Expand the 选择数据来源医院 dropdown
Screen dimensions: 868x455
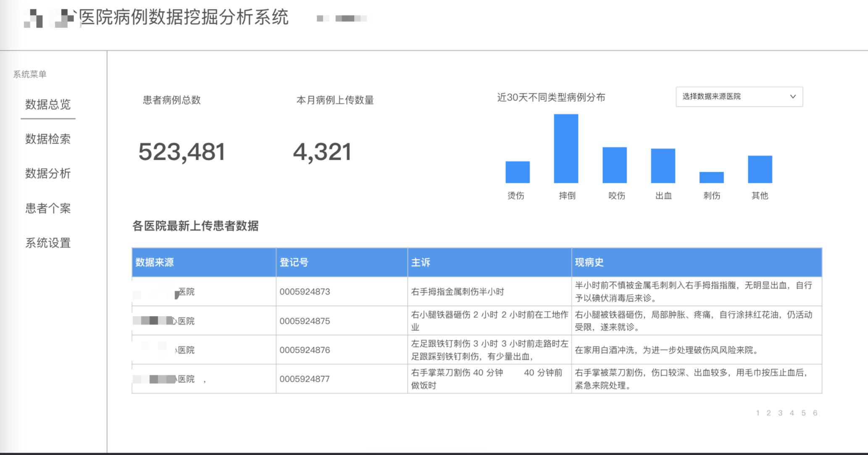pos(739,97)
